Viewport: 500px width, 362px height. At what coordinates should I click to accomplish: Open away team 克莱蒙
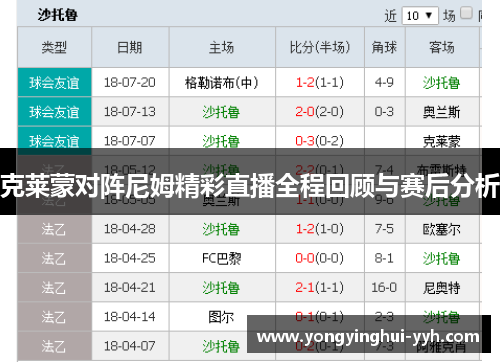[442, 141]
